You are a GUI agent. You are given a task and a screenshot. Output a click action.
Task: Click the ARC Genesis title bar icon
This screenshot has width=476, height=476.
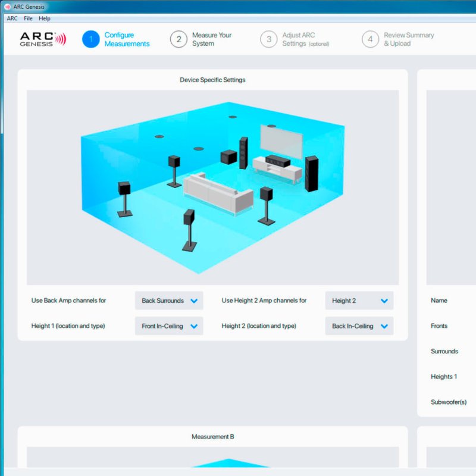click(x=7, y=7)
